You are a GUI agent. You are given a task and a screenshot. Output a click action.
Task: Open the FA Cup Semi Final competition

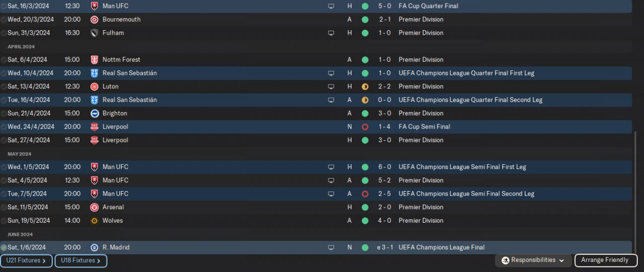pos(424,127)
